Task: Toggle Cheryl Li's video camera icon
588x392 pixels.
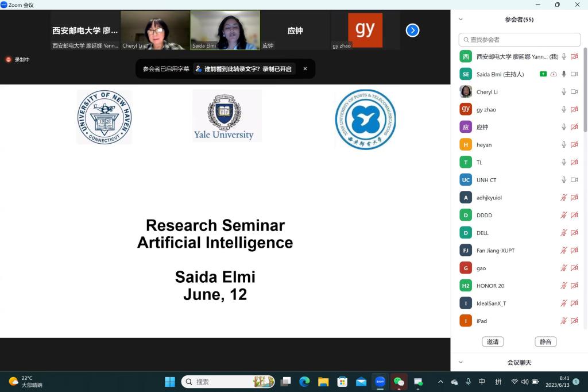Action: [574, 91]
